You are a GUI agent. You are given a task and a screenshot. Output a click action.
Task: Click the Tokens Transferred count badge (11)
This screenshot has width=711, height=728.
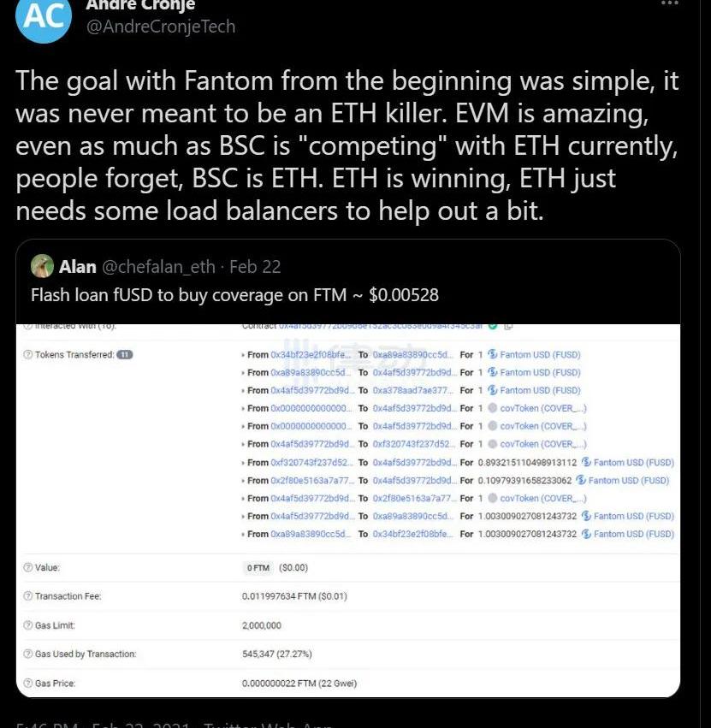(124, 355)
